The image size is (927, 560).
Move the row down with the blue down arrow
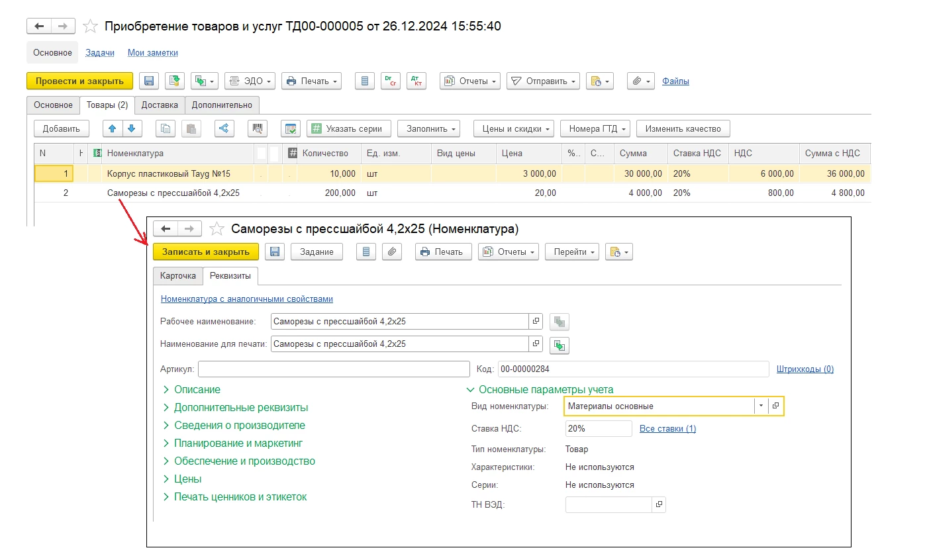tap(132, 128)
